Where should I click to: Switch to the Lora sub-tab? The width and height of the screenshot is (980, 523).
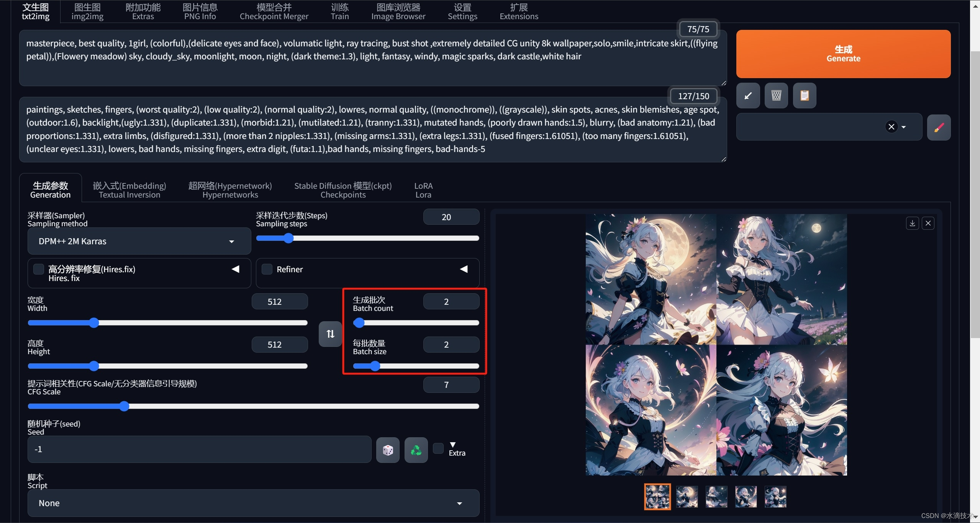click(x=423, y=190)
